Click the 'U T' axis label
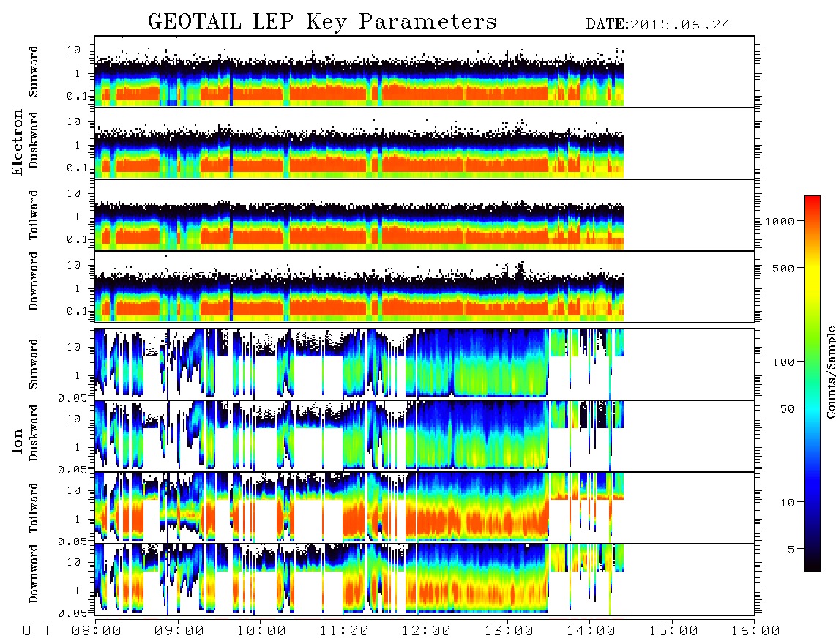Screen dimensions: 836x644 coord(37,632)
